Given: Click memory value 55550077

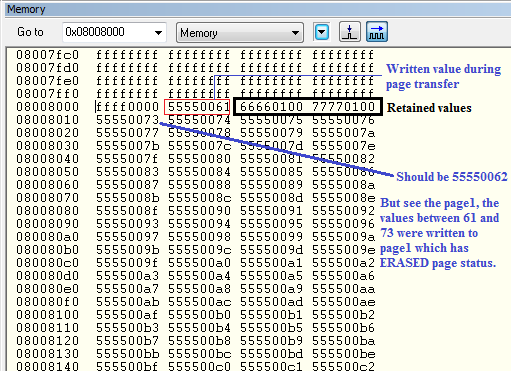Looking at the screenshot, I should pos(127,133).
